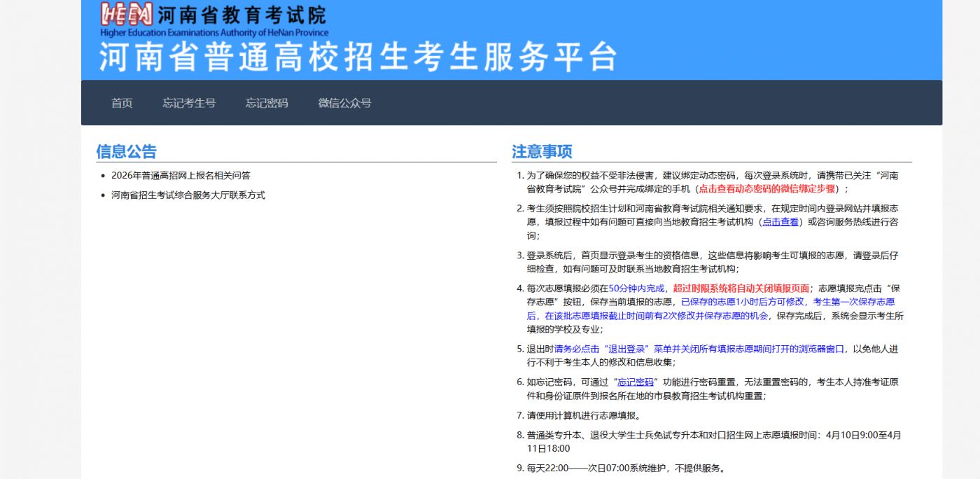Click text 请使用计算机进行志愿填报
The height and width of the screenshot is (479, 980).
pos(584,416)
